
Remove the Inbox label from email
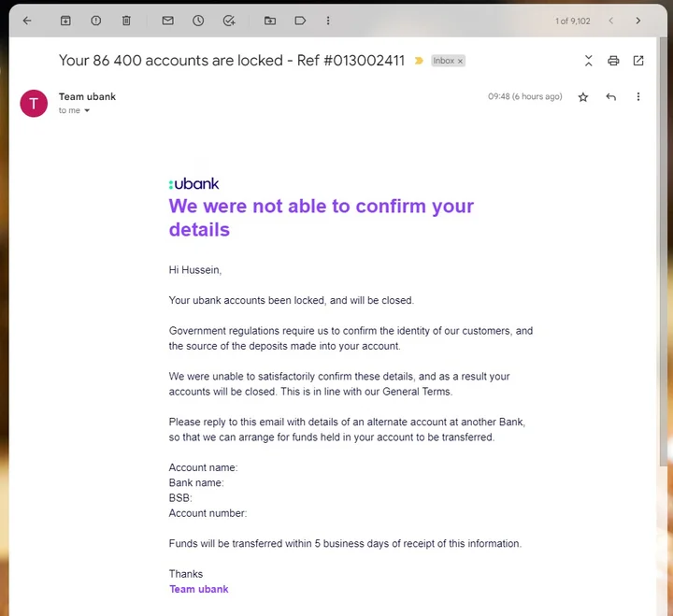[460, 61]
